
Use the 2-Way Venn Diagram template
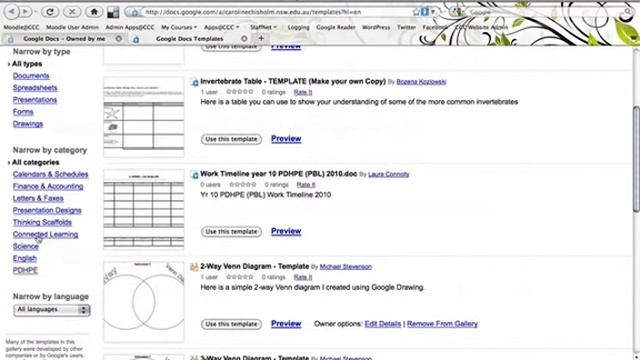click(x=231, y=324)
